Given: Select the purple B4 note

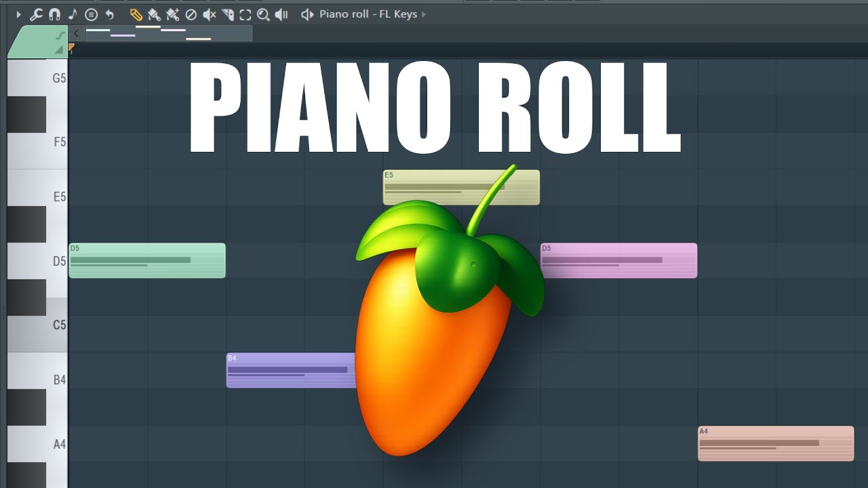Looking at the screenshot, I should [292, 370].
